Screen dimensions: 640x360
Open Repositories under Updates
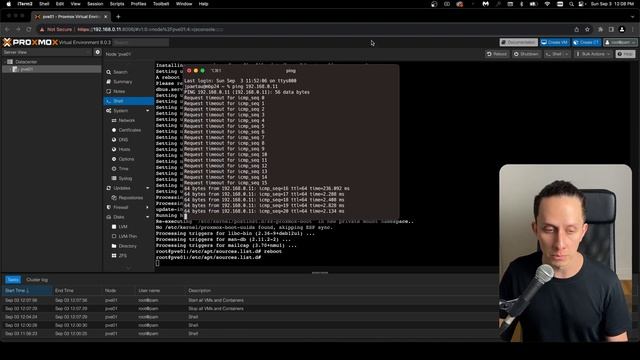pyautogui.click(x=131, y=198)
